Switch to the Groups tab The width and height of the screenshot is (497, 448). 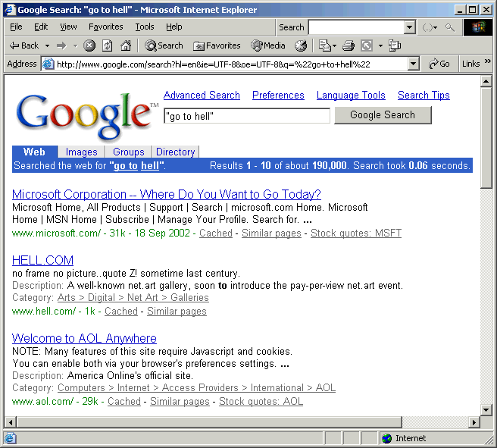pos(128,152)
